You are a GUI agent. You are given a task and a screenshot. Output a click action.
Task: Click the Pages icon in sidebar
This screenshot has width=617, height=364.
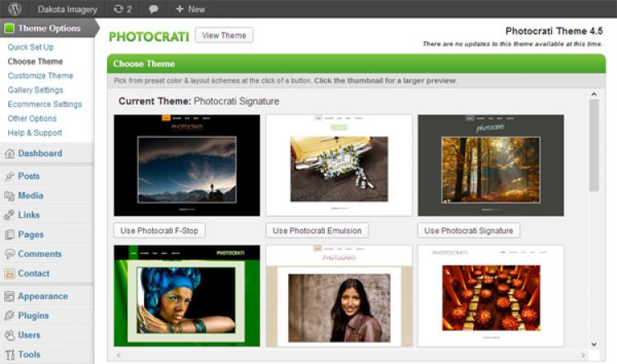tap(9, 235)
